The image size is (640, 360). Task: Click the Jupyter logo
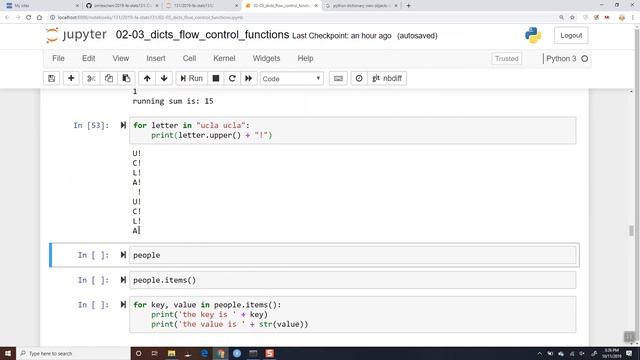click(x=76, y=35)
